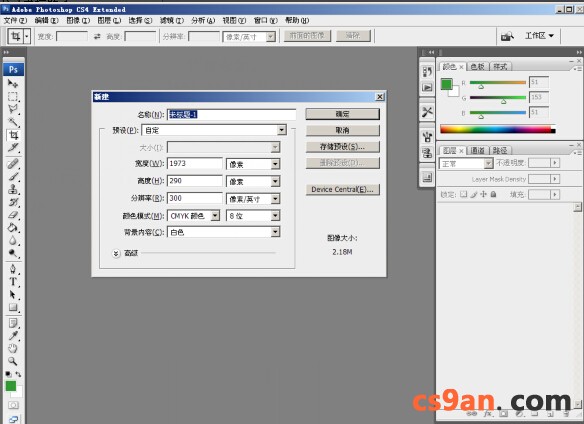Click the green foreground color swatch in toolbox

(x=11, y=386)
